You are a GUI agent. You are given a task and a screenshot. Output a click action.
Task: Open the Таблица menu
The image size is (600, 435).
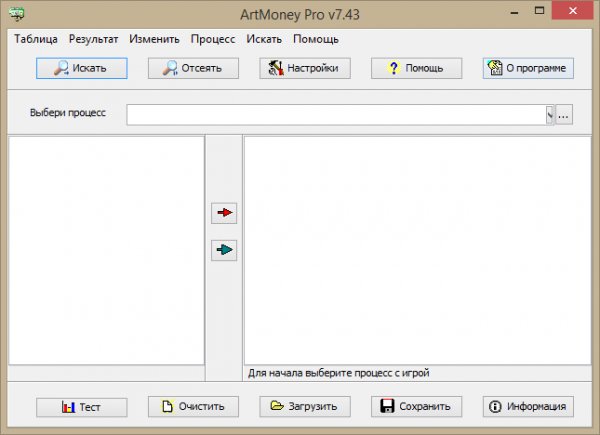[36, 39]
